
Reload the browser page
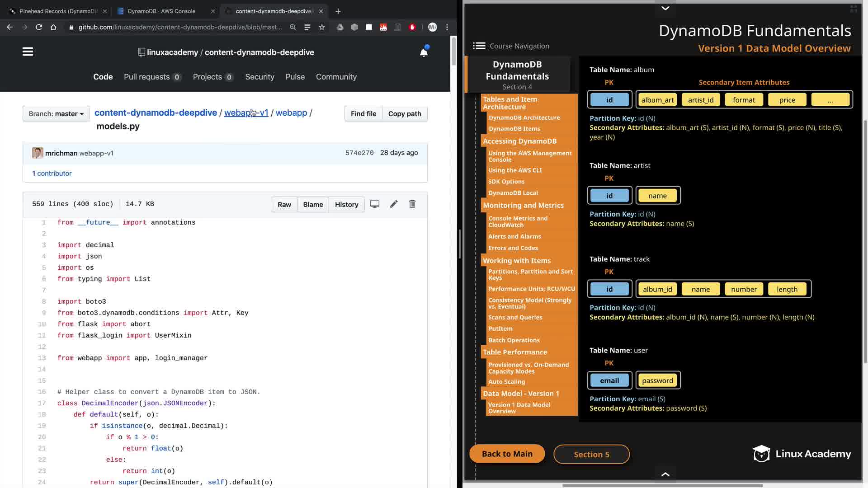39,27
